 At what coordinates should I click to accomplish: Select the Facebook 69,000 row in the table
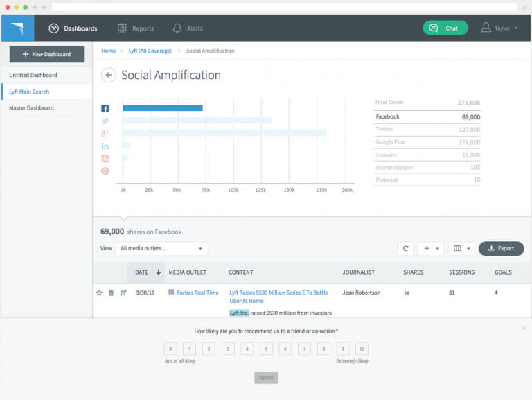point(427,116)
